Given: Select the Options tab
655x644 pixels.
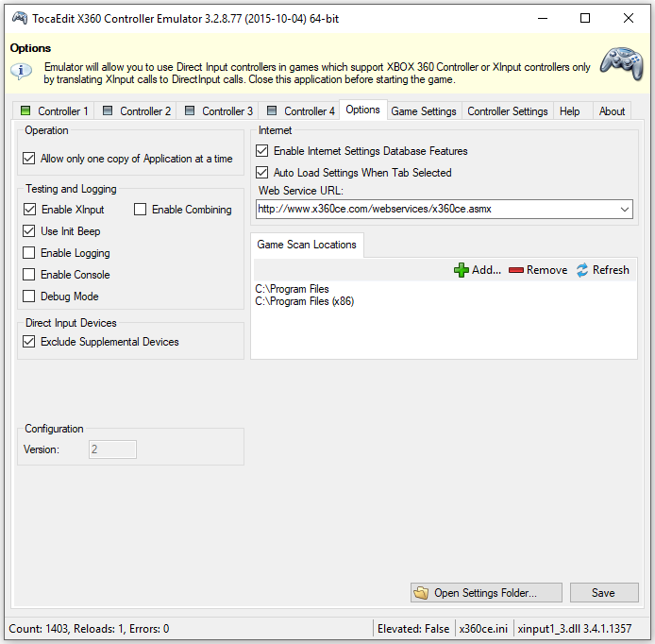Looking at the screenshot, I should [363, 110].
